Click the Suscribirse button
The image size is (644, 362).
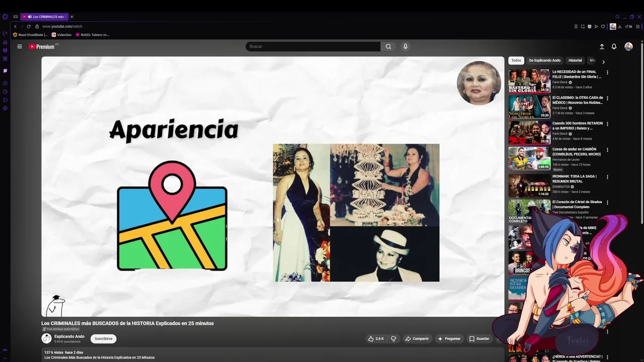point(103,339)
